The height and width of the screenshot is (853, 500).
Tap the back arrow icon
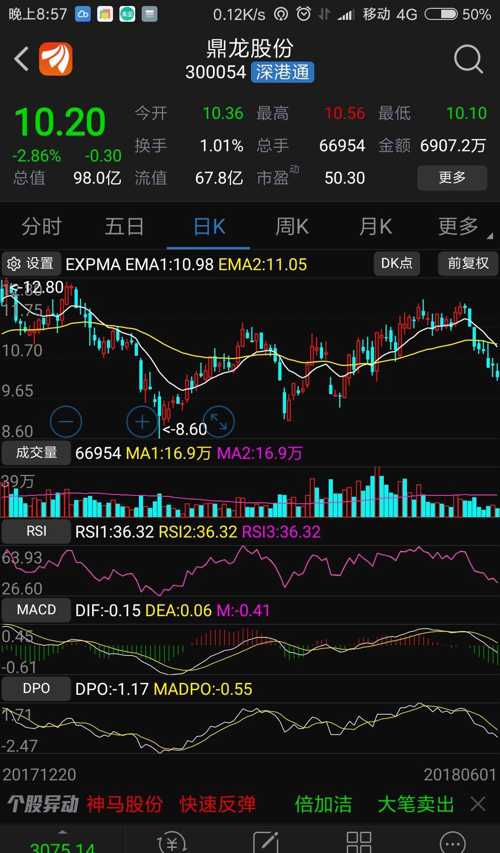pyautogui.click(x=22, y=59)
